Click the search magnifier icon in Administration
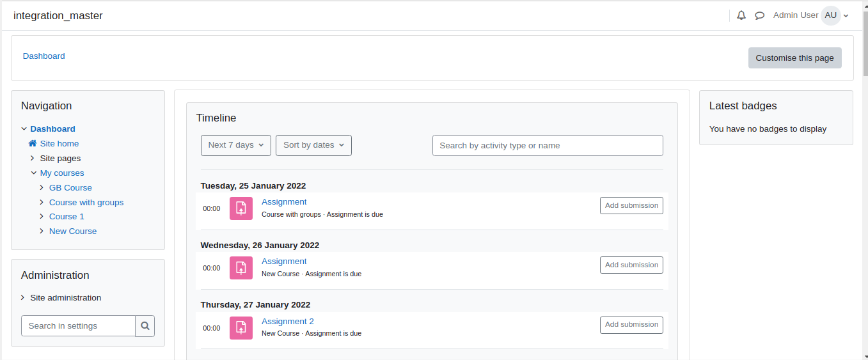The image size is (868, 360). pyautogui.click(x=145, y=325)
